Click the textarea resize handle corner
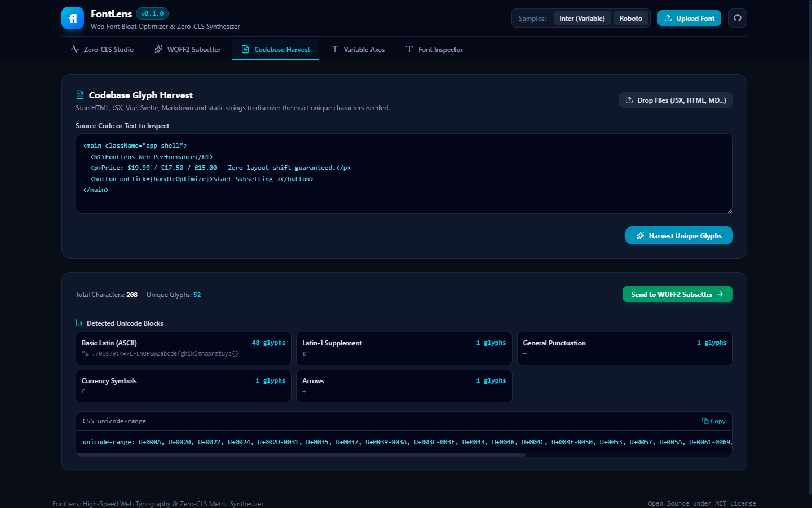 [729, 210]
